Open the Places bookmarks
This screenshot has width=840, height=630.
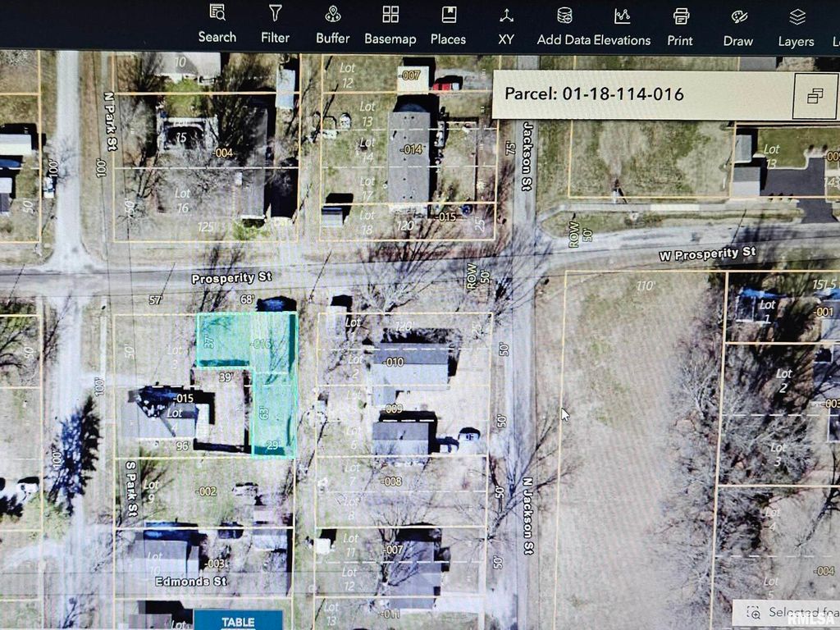[448, 24]
